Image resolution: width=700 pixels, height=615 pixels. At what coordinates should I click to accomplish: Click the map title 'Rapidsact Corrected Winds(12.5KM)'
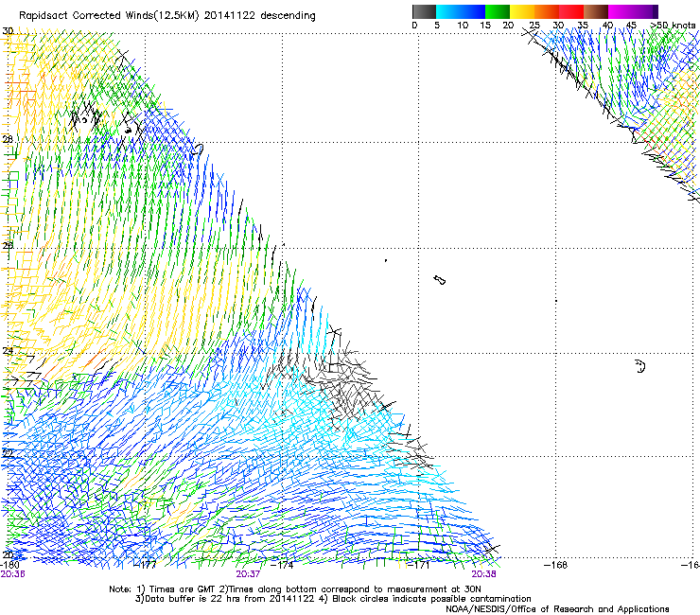[110, 16]
